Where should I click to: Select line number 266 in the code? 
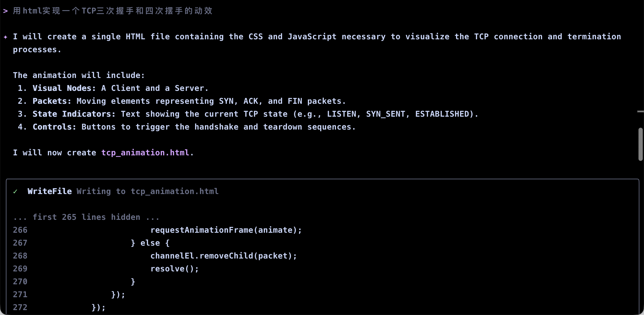[x=20, y=230]
